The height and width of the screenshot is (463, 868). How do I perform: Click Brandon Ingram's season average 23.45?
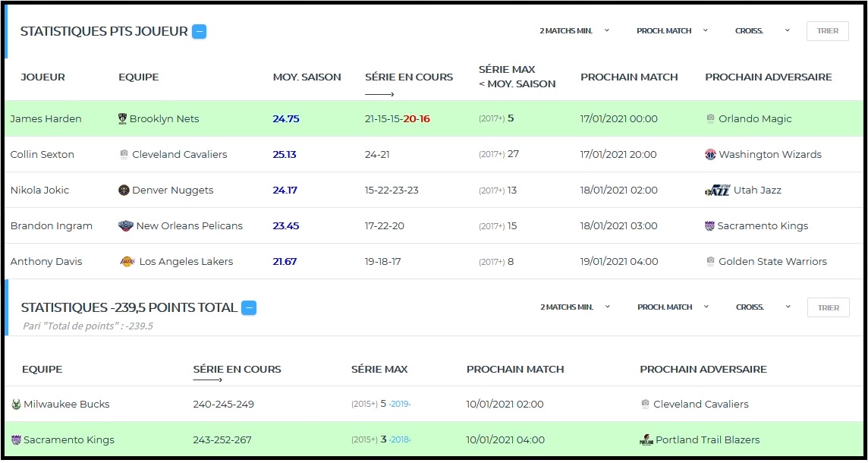286,226
